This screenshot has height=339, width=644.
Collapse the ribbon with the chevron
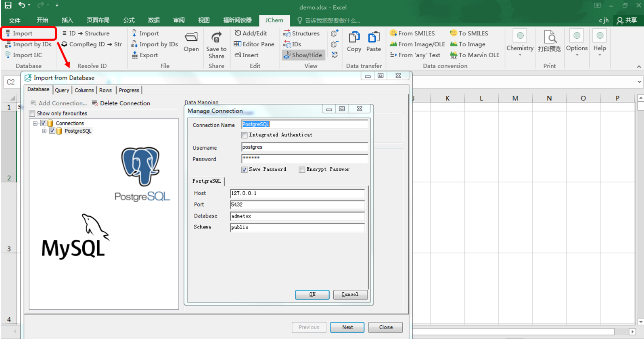coord(639,67)
